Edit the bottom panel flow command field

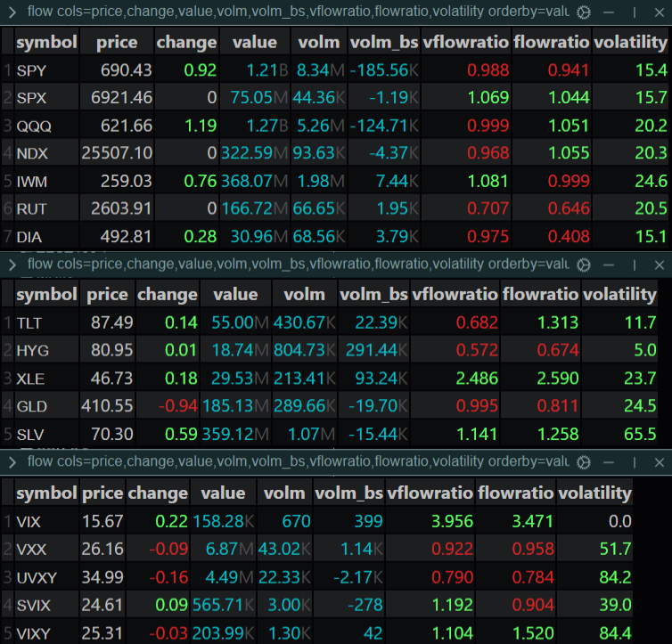299,461
